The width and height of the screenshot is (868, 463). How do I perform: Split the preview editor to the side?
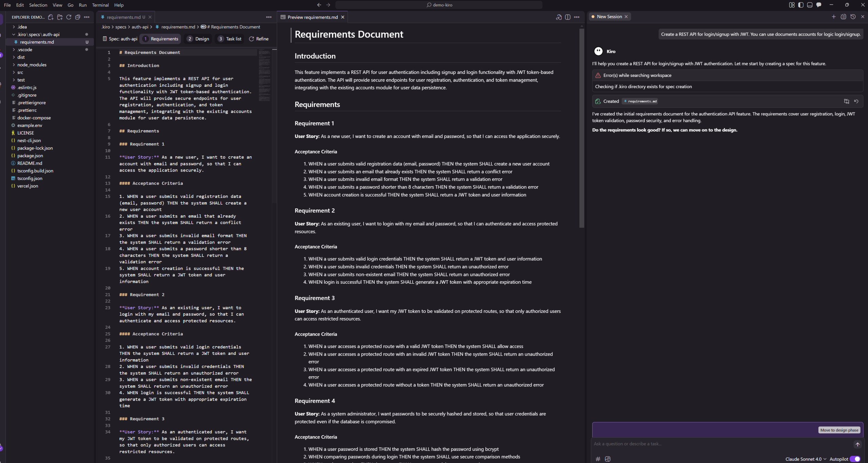pos(568,17)
